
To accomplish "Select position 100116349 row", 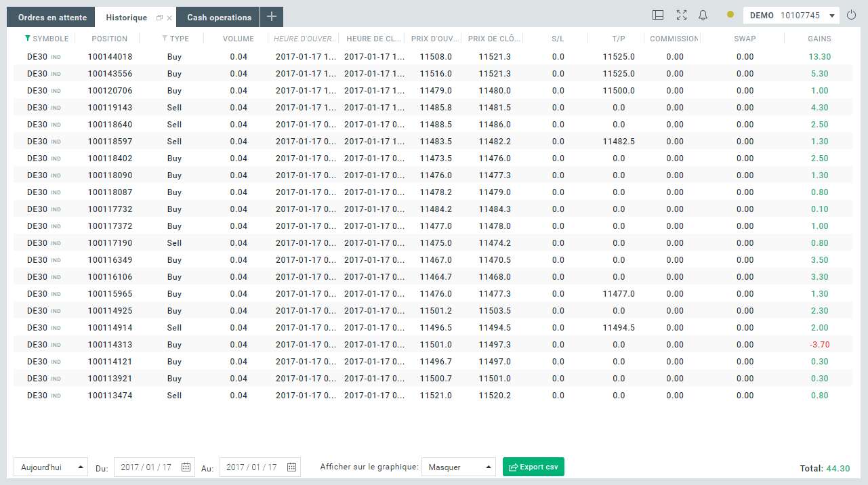I will click(432, 260).
